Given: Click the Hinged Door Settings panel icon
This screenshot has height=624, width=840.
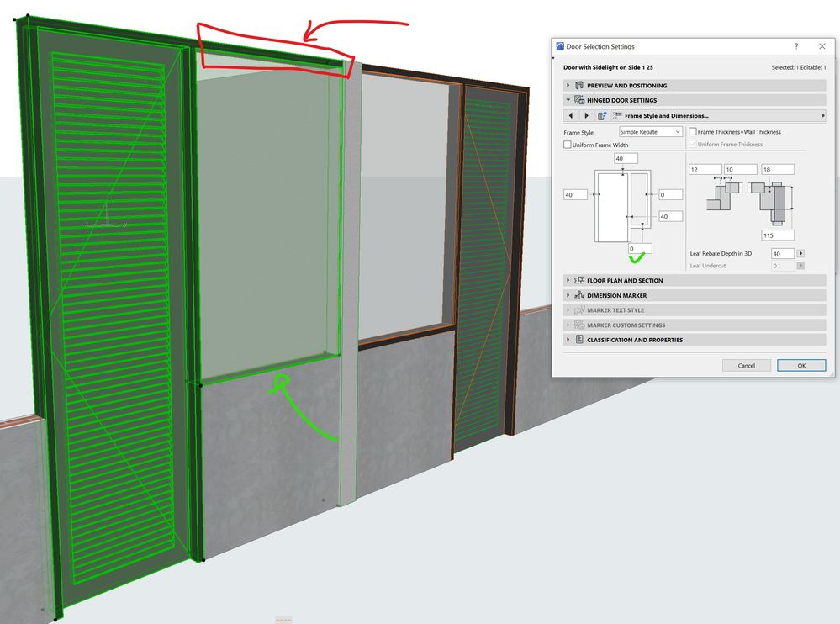Looking at the screenshot, I should point(579,100).
